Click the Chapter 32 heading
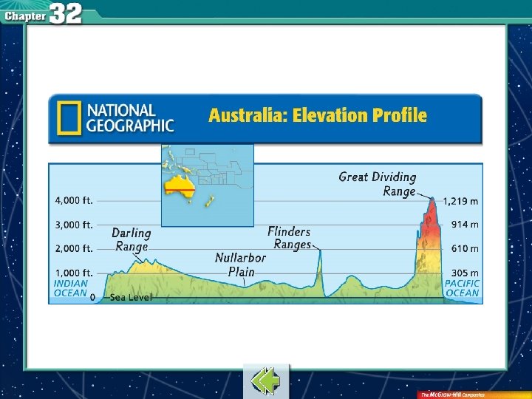This screenshot has width=532, height=399. click(43, 14)
